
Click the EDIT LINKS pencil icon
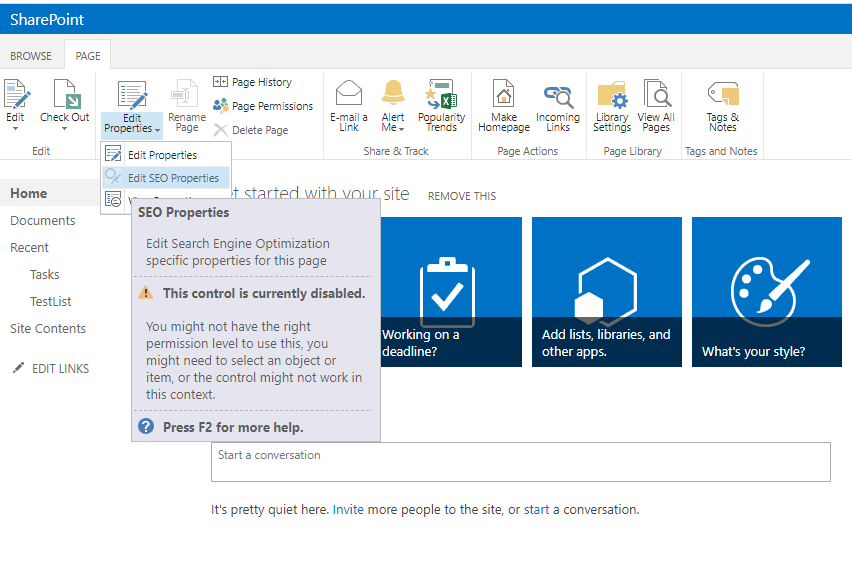click(18, 368)
